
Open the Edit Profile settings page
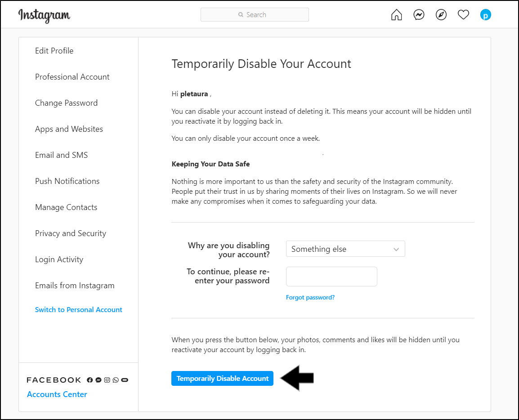pyautogui.click(x=54, y=51)
